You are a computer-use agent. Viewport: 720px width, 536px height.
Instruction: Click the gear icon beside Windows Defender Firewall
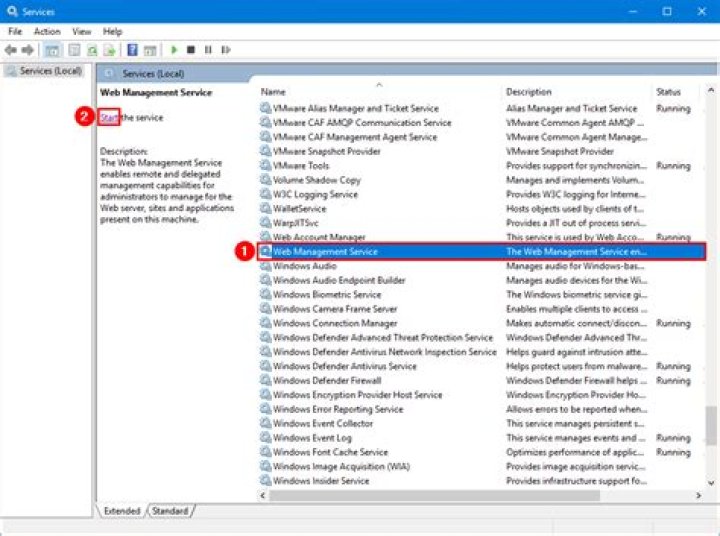[x=265, y=380]
